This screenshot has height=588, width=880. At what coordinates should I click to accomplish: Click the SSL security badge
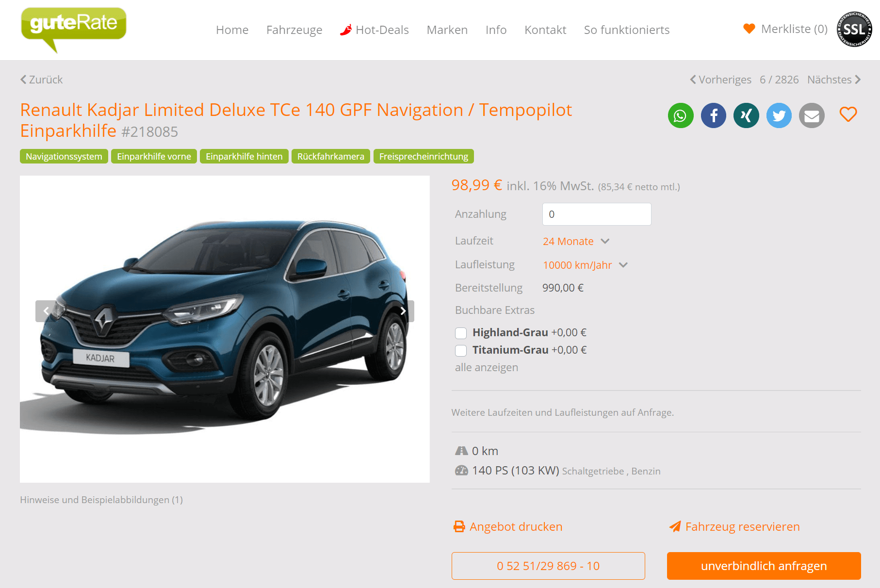point(854,30)
